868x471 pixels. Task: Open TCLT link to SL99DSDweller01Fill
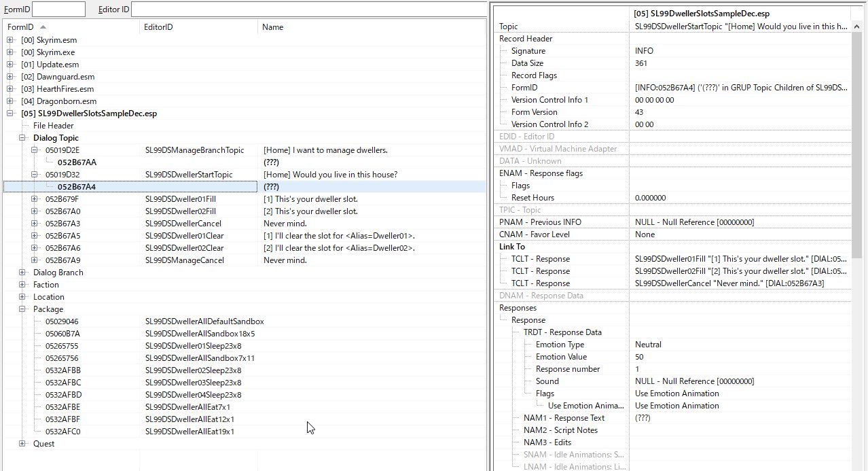(740, 259)
